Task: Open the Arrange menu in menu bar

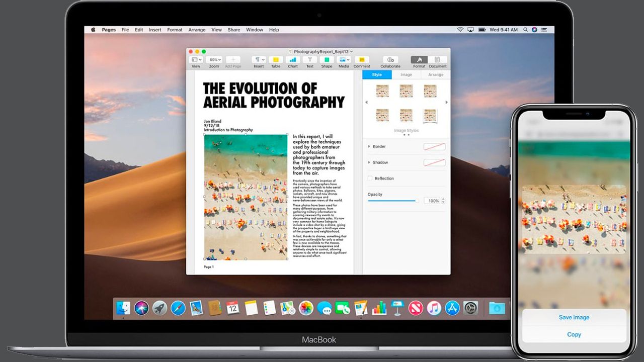Action: pyautogui.click(x=197, y=30)
